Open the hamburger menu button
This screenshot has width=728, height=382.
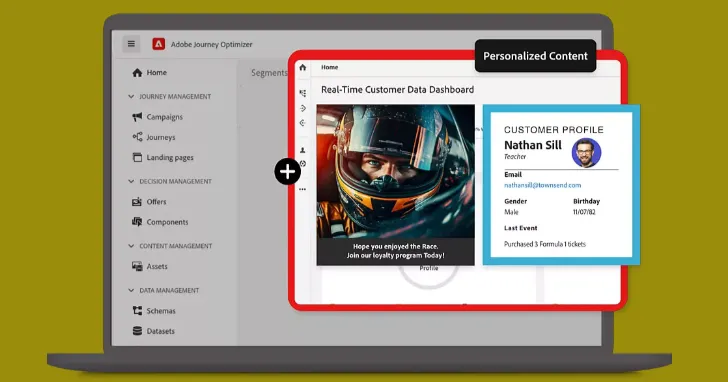click(131, 44)
